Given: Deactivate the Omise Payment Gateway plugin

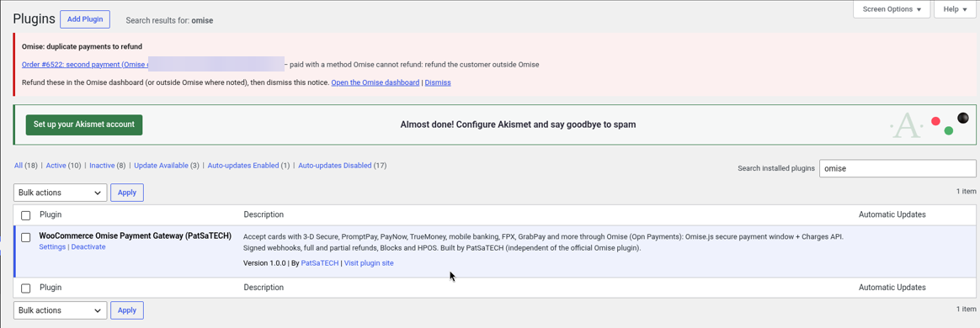Looking at the screenshot, I should coord(88,246).
